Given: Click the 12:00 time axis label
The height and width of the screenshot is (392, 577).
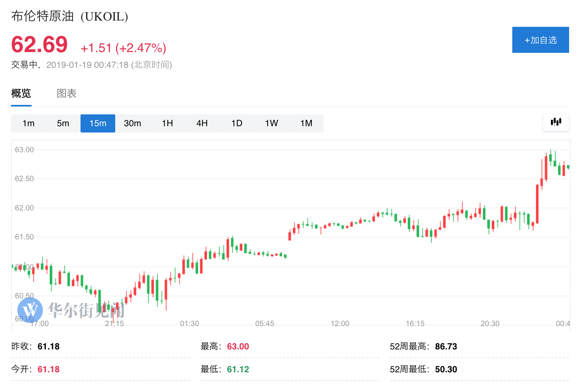Looking at the screenshot, I should [340, 323].
